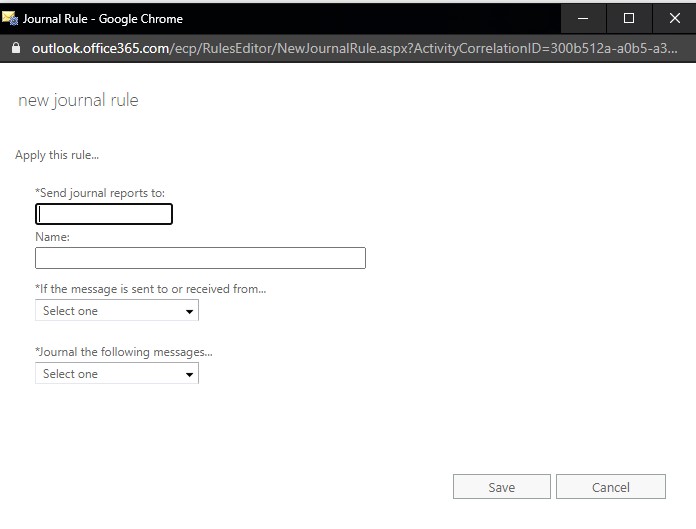Close the Journal Rule window

pyautogui.click(x=675, y=18)
